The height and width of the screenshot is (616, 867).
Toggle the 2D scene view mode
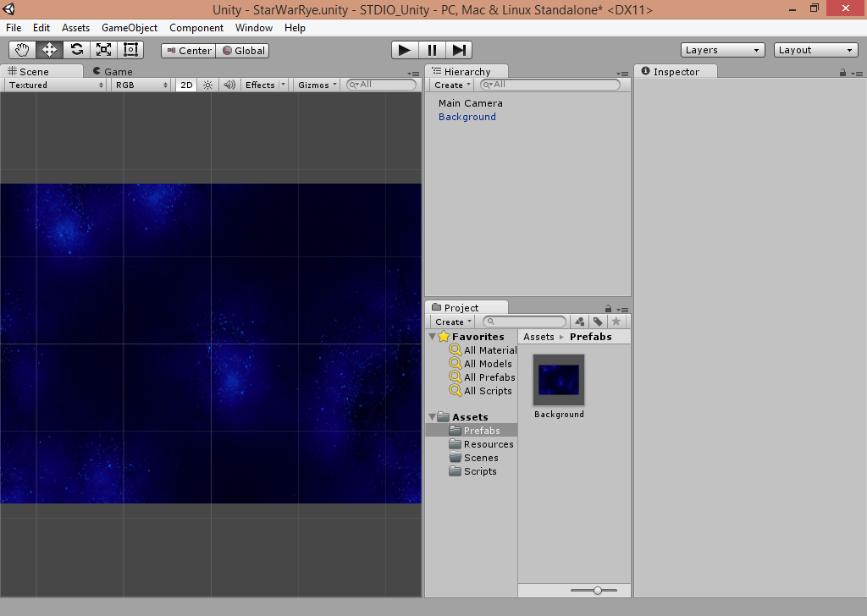186,85
